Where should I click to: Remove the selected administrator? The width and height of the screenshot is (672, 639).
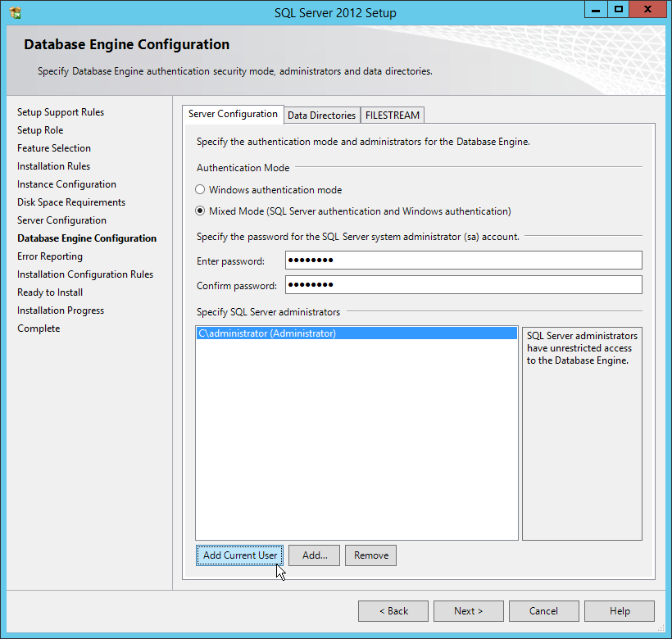coord(370,555)
